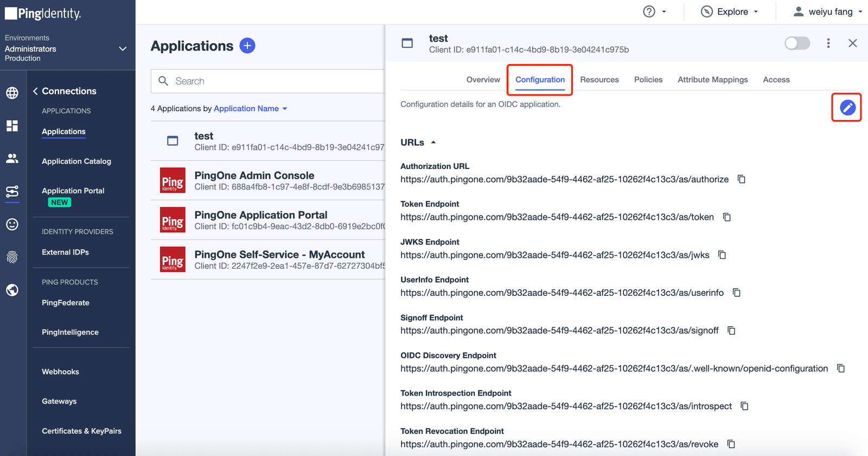This screenshot has height=456, width=868.
Task: Copy the Signoff Endpoint URL
Action: tap(731, 331)
